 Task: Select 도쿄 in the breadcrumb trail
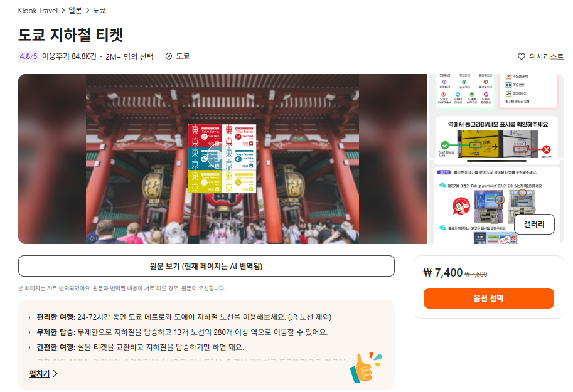tap(99, 11)
